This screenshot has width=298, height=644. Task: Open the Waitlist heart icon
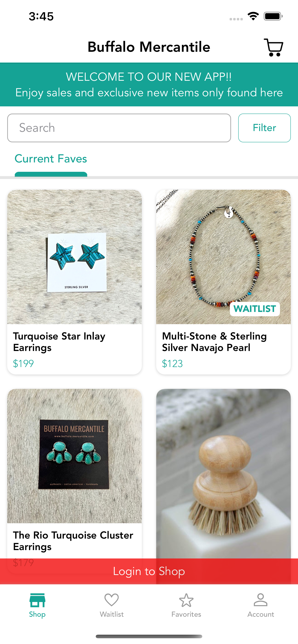(111, 600)
